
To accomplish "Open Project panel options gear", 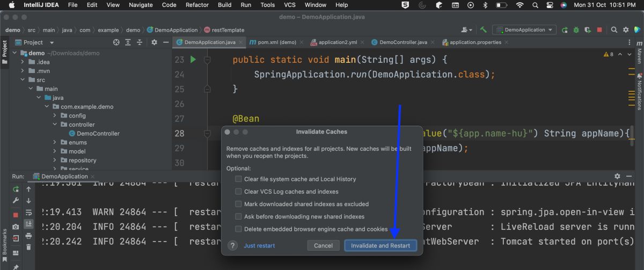I will pyautogui.click(x=154, y=42).
